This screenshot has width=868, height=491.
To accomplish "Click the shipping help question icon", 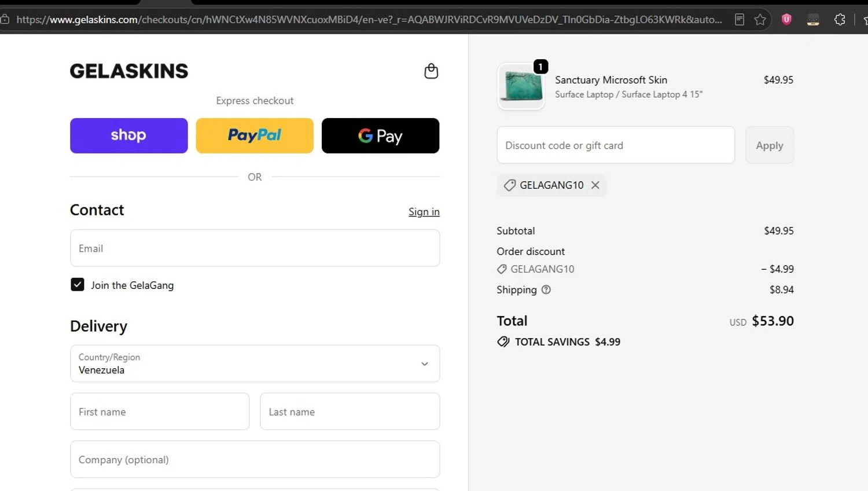I will (x=546, y=290).
